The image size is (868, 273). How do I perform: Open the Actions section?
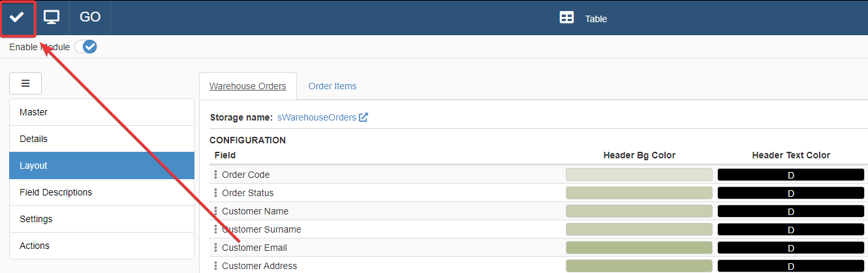point(102,246)
